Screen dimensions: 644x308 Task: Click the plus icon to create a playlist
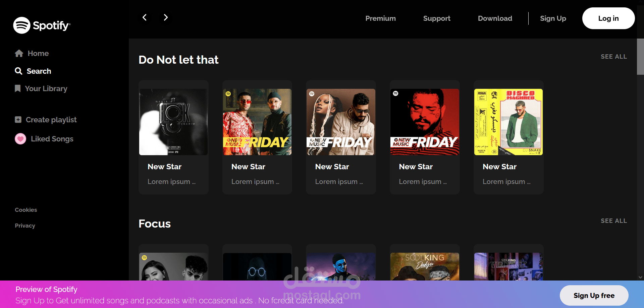click(x=18, y=119)
